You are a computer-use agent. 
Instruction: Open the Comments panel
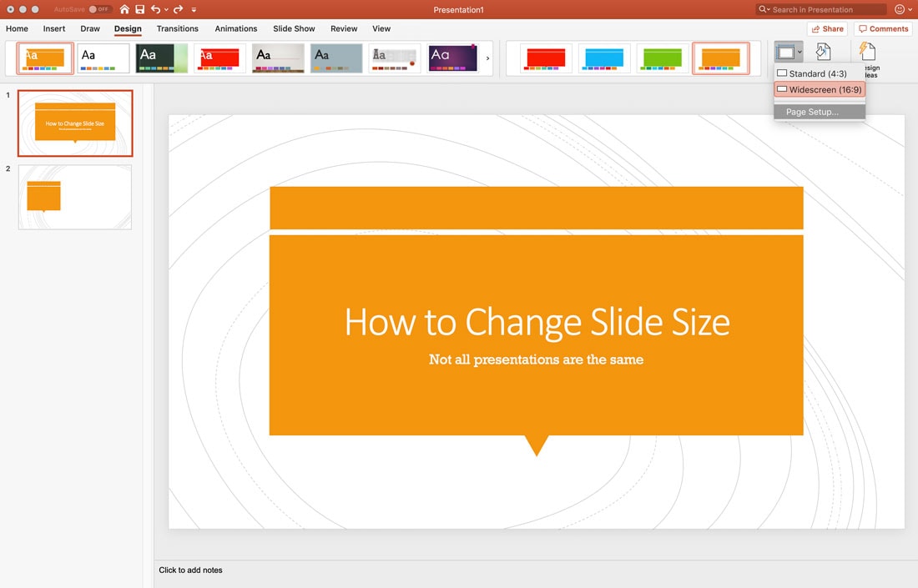pyautogui.click(x=882, y=28)
